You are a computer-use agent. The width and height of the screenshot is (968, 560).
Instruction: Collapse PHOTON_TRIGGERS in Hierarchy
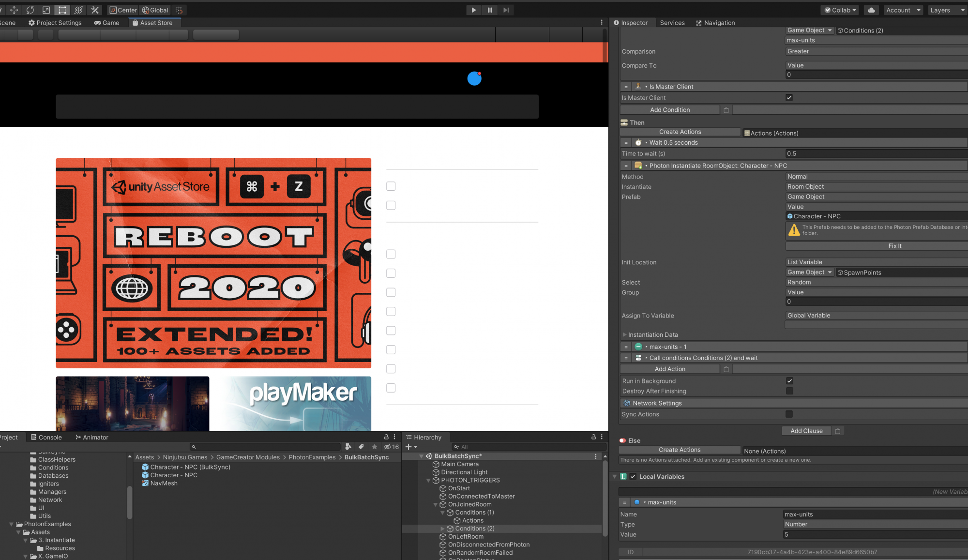click(428, 481)
